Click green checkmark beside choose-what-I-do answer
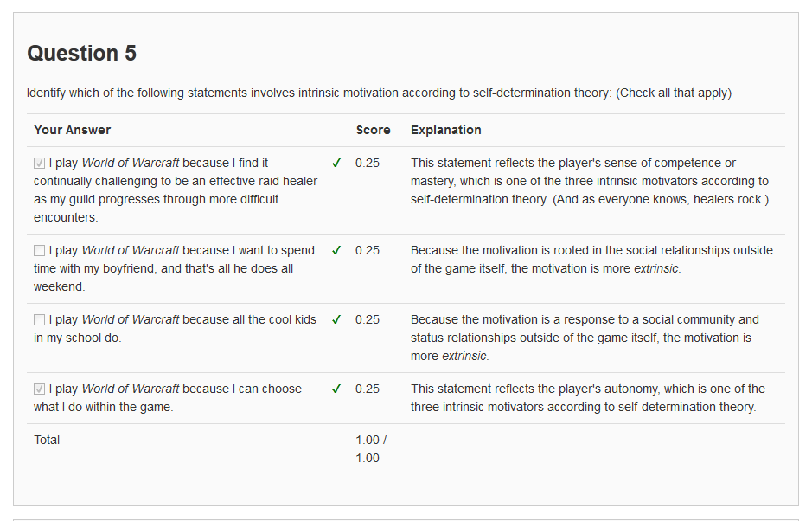Viewport: 812px width, 521px height. point(336,389)
